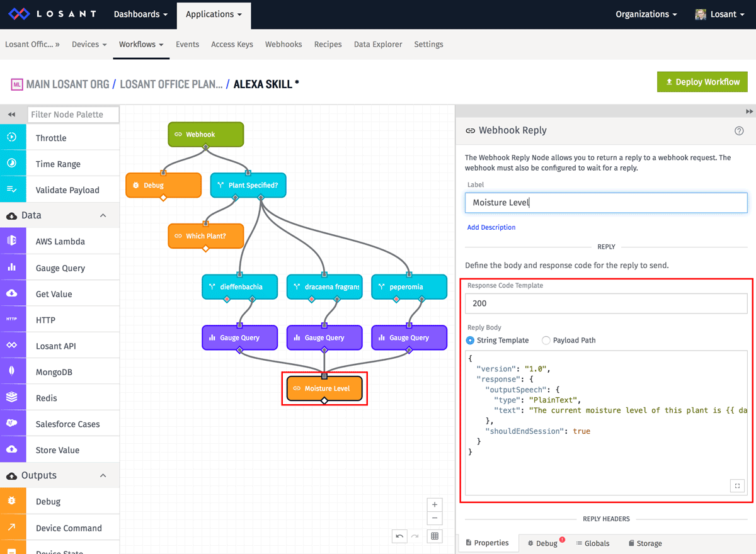
Task: Select the Gauge Query palette icon
Action: tap(13, 268)
